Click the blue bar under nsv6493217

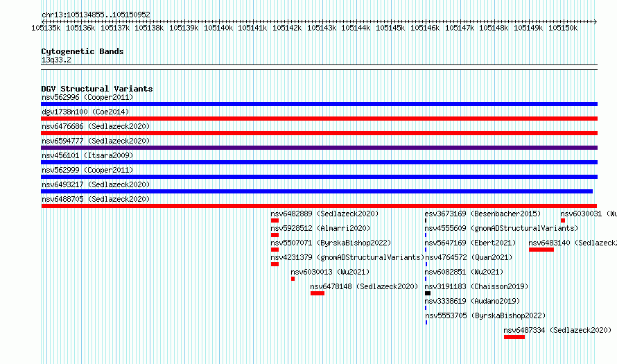317,191
